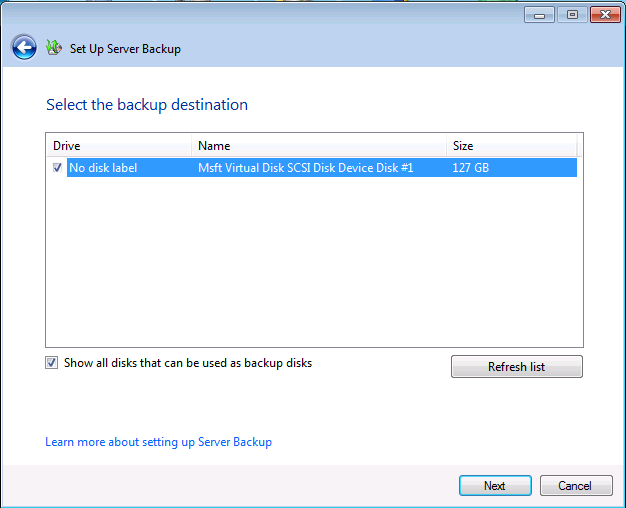This screenshot has width=626, height=508.
Task: Minimize the wizard window
Action: (x=540, y=15)
